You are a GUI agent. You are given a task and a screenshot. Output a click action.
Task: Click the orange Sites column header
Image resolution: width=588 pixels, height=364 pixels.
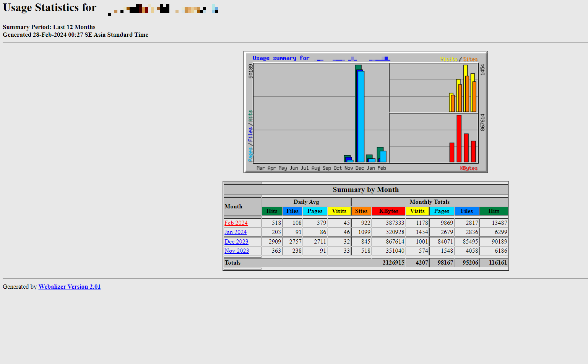tap(361, 211)
